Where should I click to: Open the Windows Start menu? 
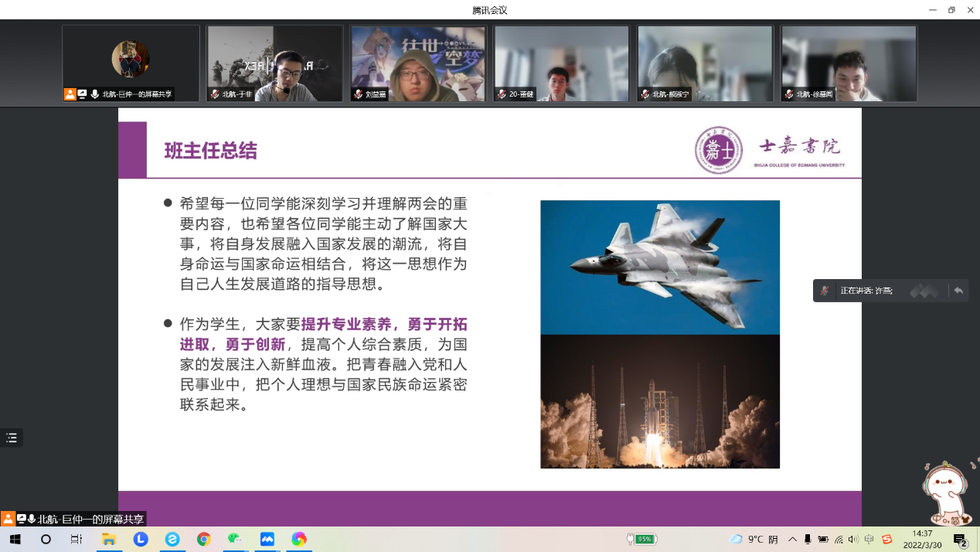[15, 540]
